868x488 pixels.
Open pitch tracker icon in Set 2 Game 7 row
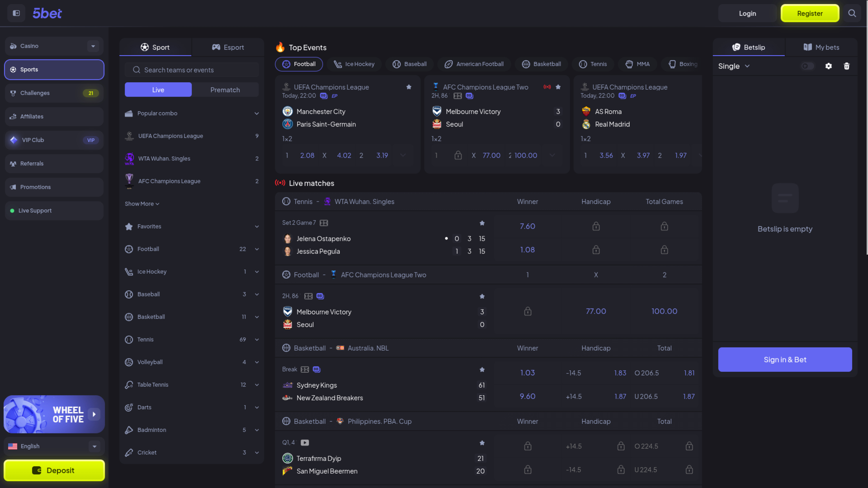[x=324, y=223]
